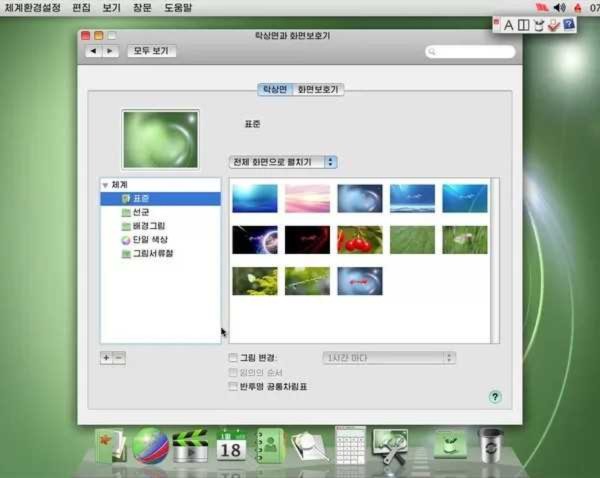Screen dimensions: 600x478
Task: Go back with the left arrow button
Action: (93, 51)
